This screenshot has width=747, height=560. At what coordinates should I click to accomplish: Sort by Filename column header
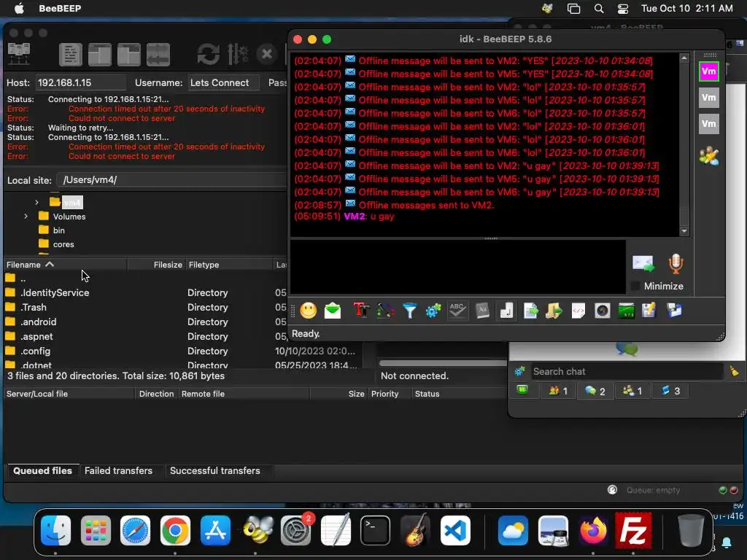point(65,265)
